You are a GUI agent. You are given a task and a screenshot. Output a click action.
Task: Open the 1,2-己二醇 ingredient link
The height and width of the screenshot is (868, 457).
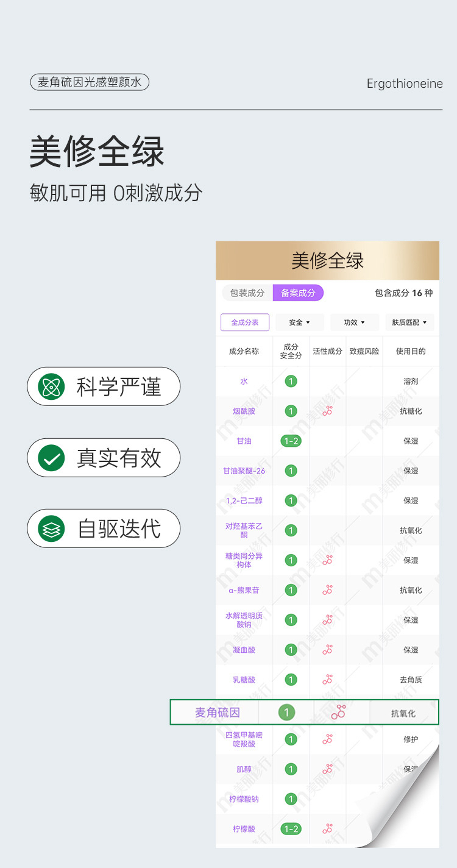pos(244,501)
